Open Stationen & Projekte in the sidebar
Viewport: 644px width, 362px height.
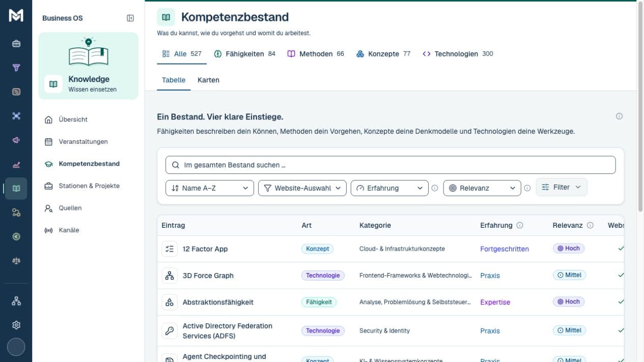89,186
